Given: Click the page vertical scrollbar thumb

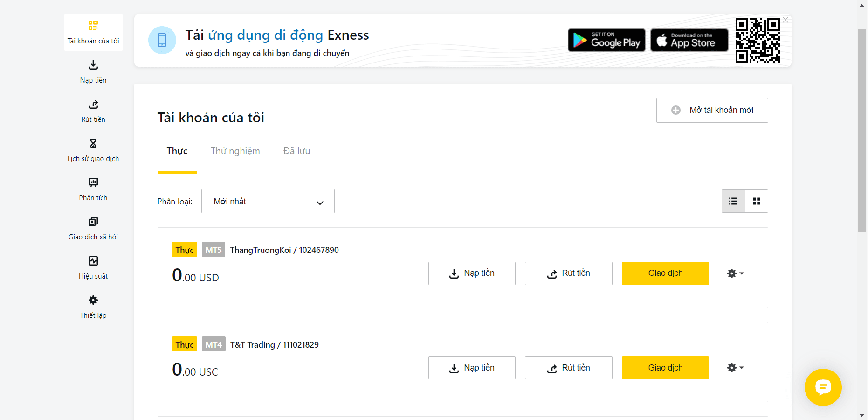Looking at the screenshot, I should pos(862,130).
